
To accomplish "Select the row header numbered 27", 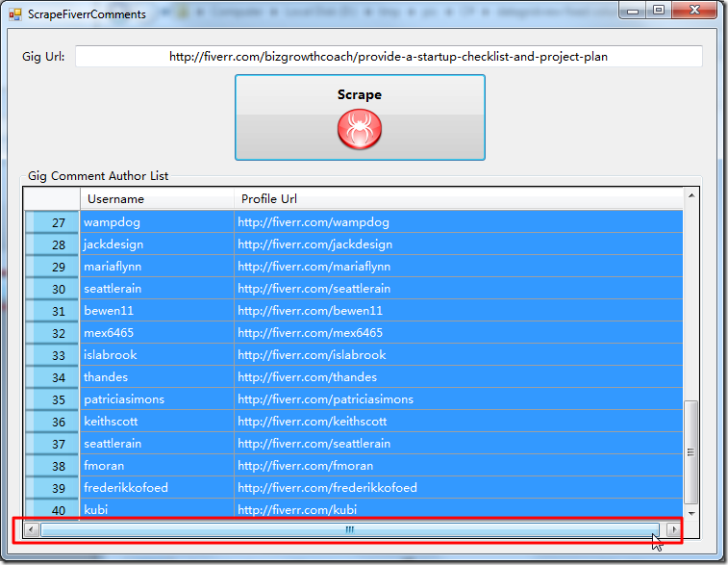I will point(52,222).
